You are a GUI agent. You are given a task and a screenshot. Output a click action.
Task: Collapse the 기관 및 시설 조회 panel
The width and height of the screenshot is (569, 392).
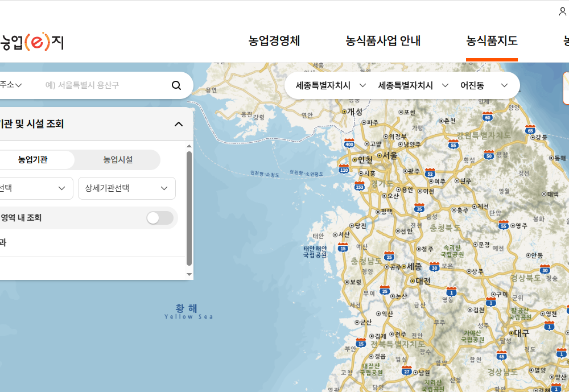click(x=179, y=123)
